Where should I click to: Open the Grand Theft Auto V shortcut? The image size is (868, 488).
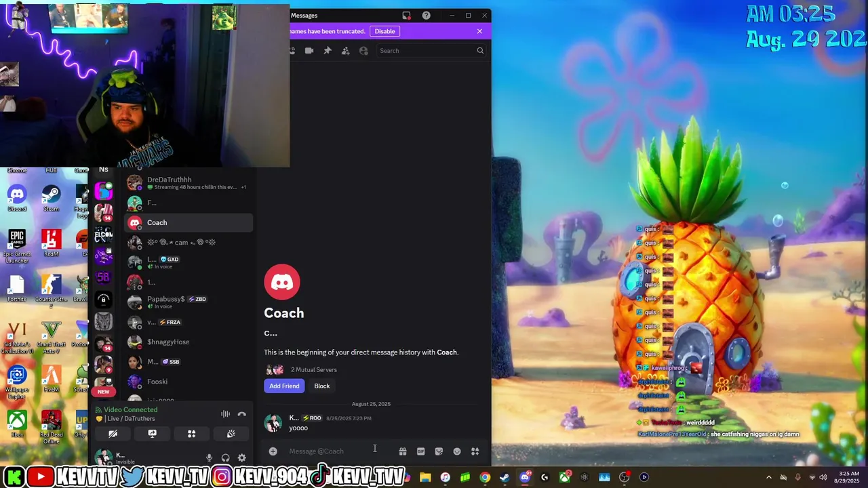(x=51, y=337)
